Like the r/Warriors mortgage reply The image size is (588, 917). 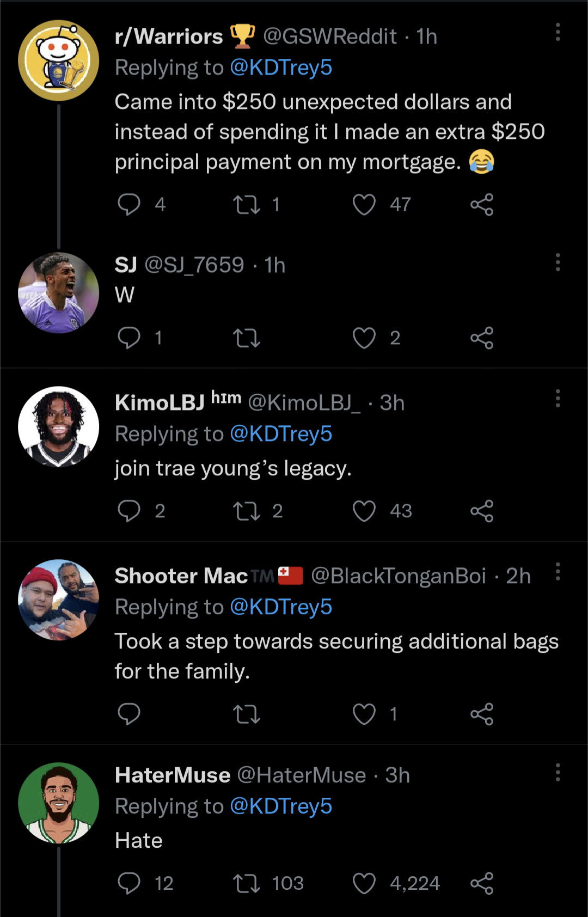364,205
